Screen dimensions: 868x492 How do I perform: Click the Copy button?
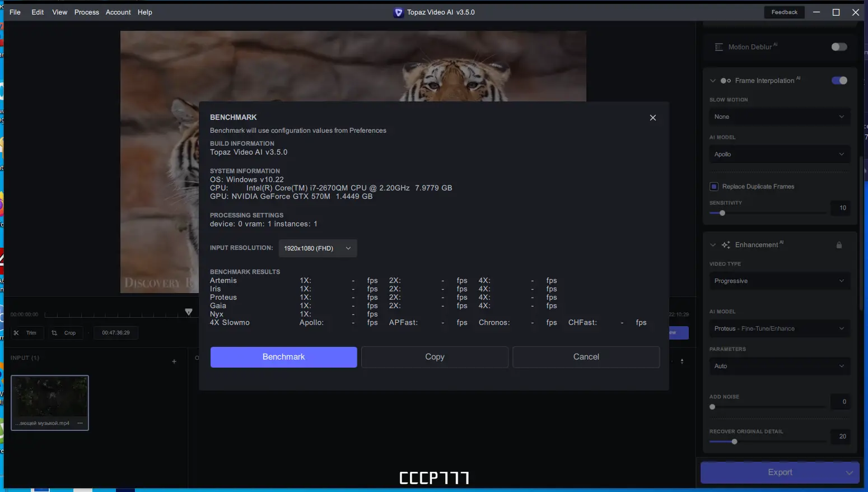(435, 357)
